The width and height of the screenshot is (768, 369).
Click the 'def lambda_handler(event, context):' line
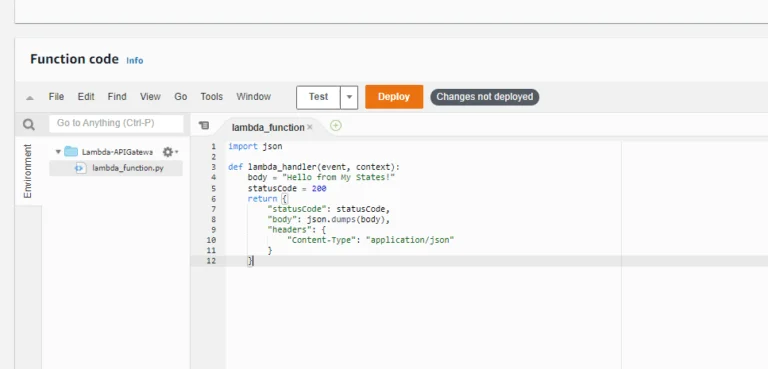[x=314, y=167]
